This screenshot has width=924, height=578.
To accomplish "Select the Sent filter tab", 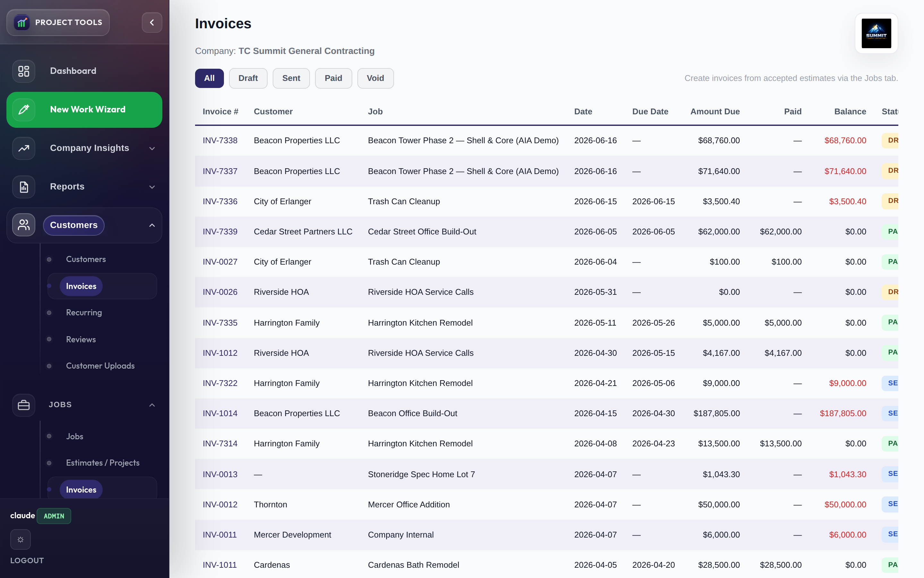I will tap(291, 78).
